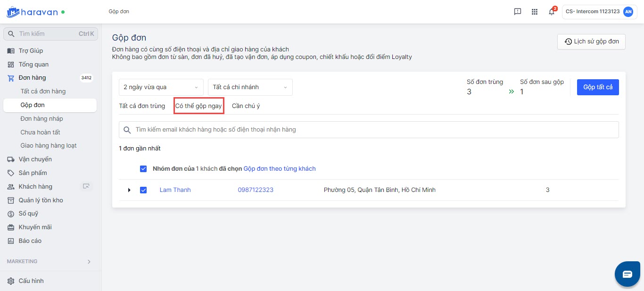Switch to Có thể gộp ngay tab
This screenshot has height=291, width=644.
pos(198,106)
